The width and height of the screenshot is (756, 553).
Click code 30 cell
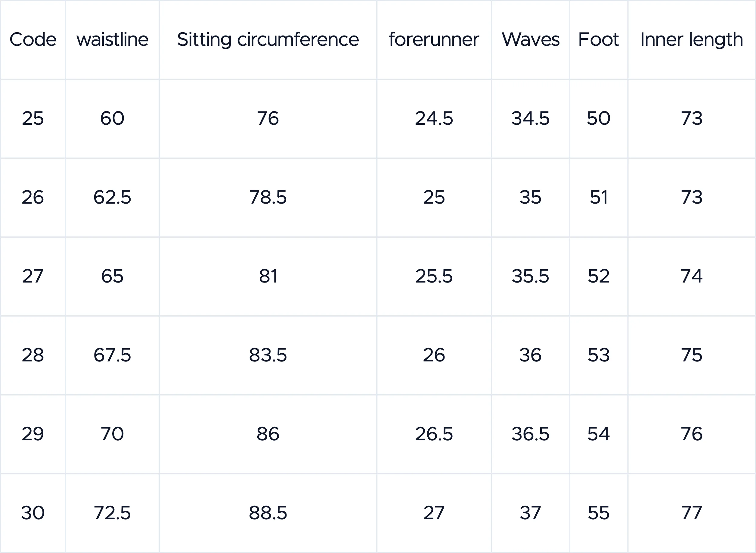click(33, 513)
